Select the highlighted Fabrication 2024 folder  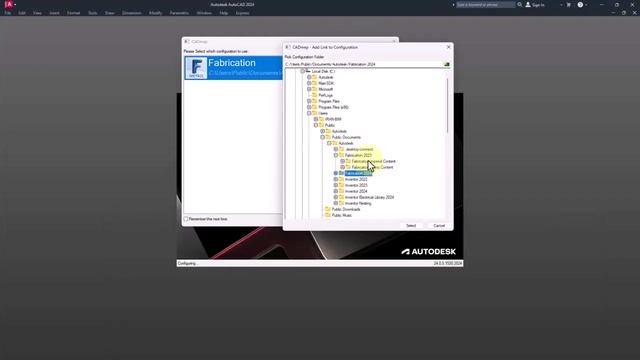(358, 173)
